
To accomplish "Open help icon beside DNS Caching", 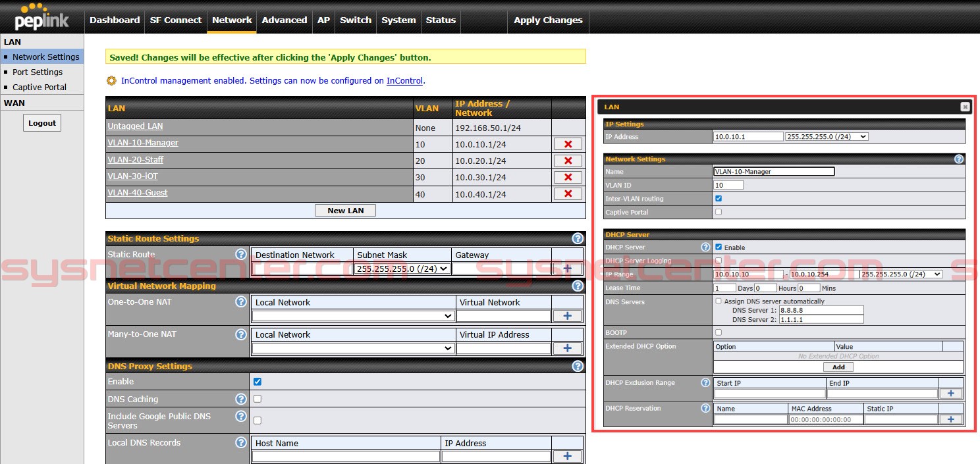I will pos(241,399).
